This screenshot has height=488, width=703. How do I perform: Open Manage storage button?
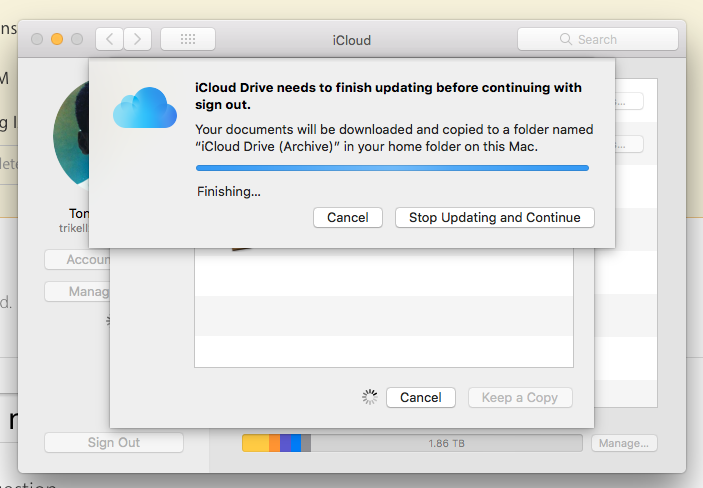tap(624, 443)
